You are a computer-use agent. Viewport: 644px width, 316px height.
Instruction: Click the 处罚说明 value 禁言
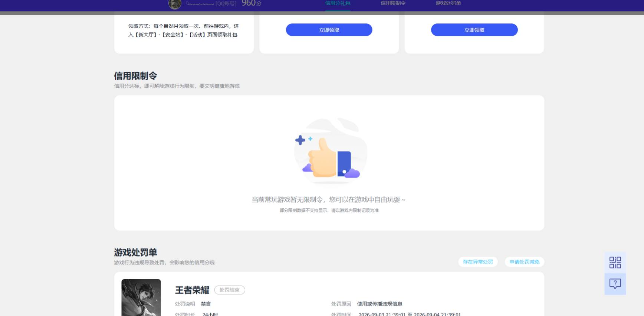coord(206,304)
